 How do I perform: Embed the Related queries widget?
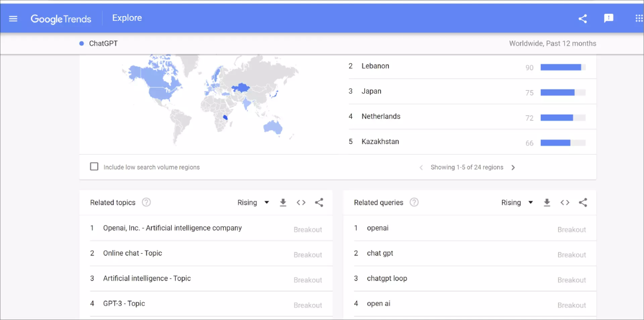(565, 202)
